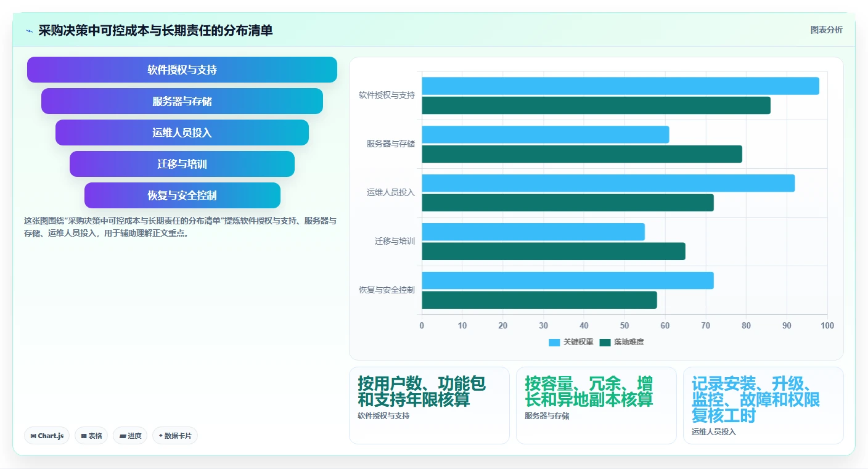868x469 pixels.
Task: Click the green 落地难度 bar for 迁移与培训
Action: tap(554, 251)
